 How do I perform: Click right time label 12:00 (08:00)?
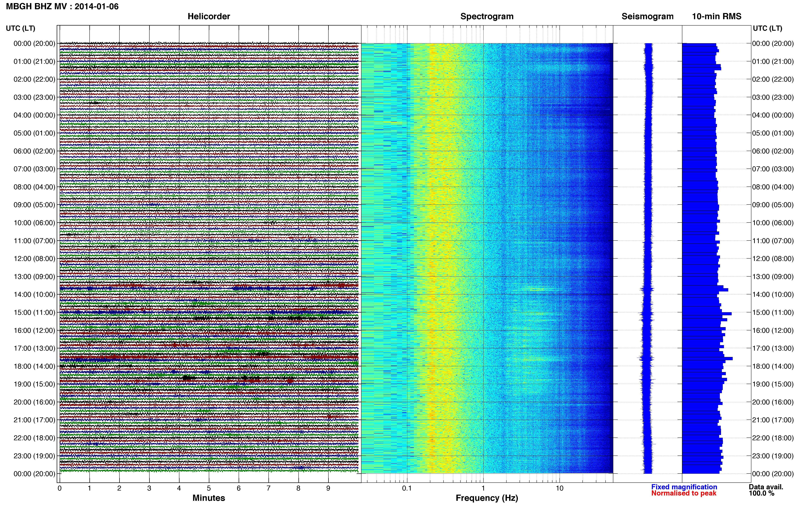point(773,259)
